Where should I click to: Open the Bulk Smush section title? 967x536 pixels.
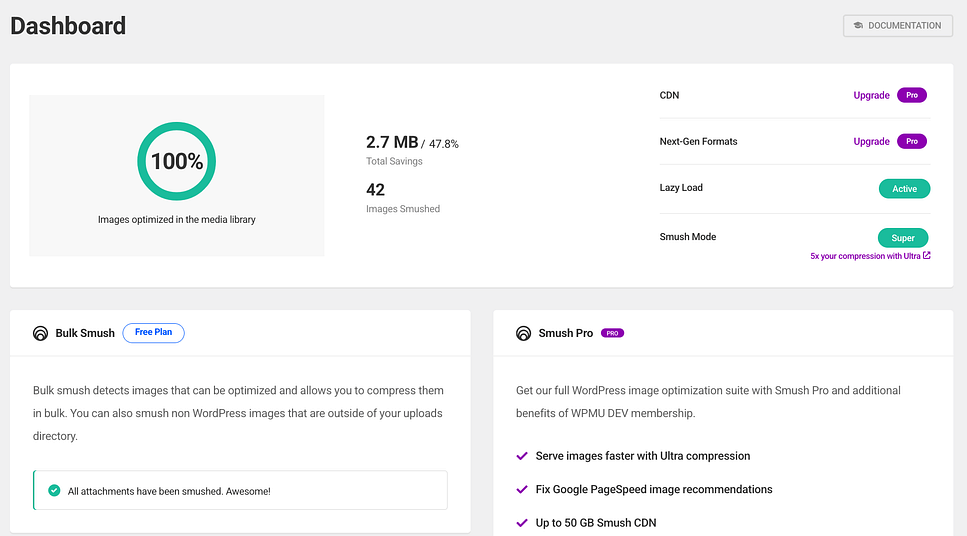coord(85,333)
